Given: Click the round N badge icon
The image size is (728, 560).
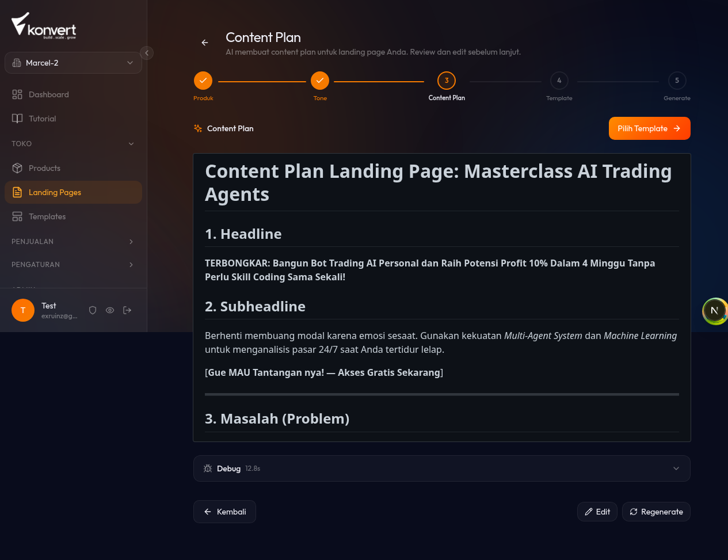Looking at the screenshot, I should (715, 311).
